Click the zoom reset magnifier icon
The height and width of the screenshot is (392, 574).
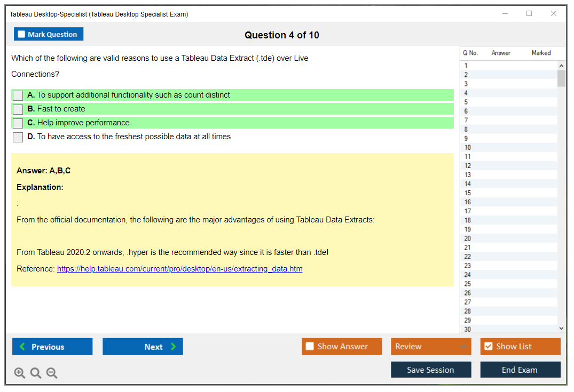tap(36, 373)
